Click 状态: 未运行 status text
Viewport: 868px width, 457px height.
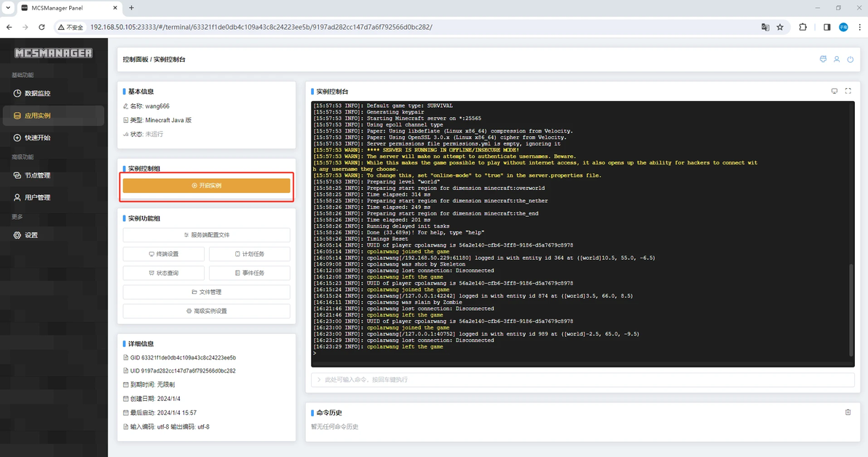(146, 135)
